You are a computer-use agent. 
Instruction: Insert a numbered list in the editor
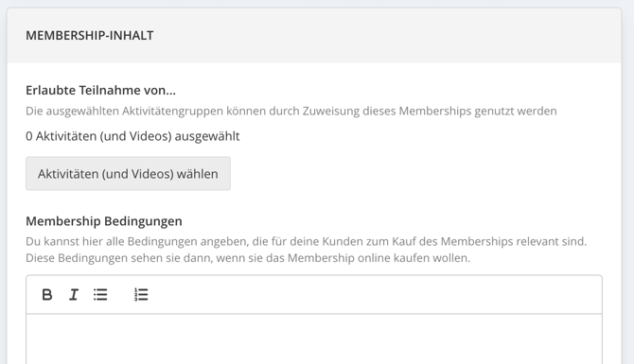(141, 295)
